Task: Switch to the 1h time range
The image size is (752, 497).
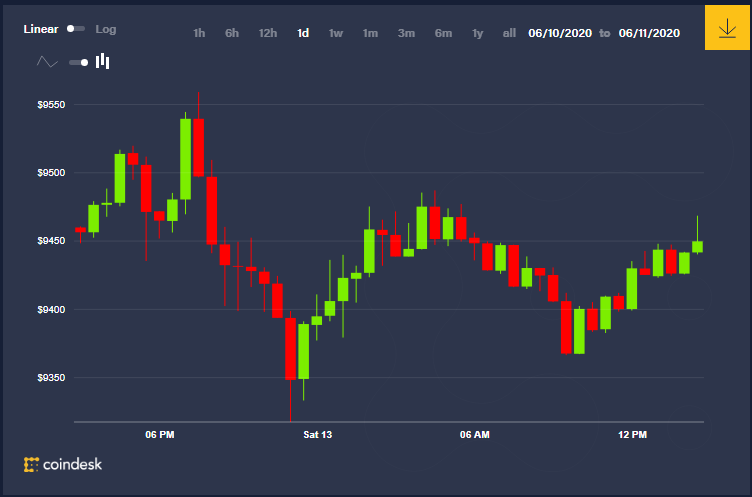Action: pos(199,33)
